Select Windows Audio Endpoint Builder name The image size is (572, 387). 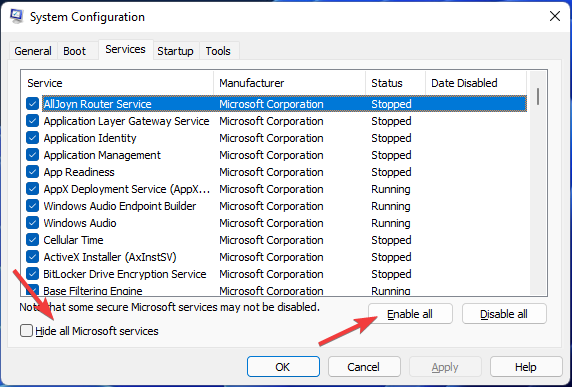(120, 206)
